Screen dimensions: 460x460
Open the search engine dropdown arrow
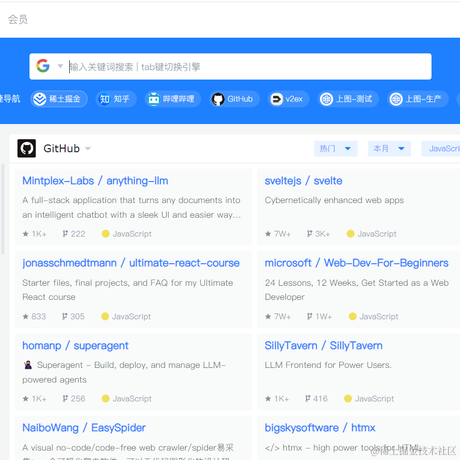[60, 66]
